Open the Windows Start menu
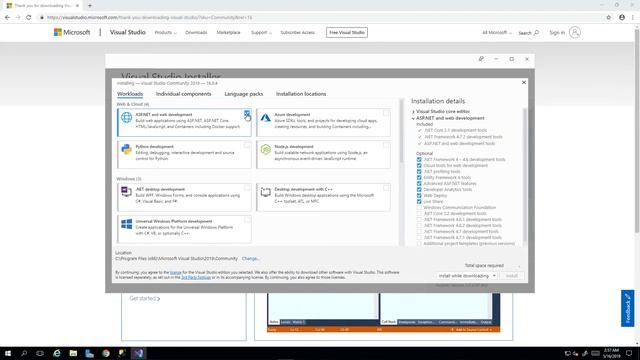Viewport: 640px width, 360px height. pyautogui.click(x=8, y=353)
